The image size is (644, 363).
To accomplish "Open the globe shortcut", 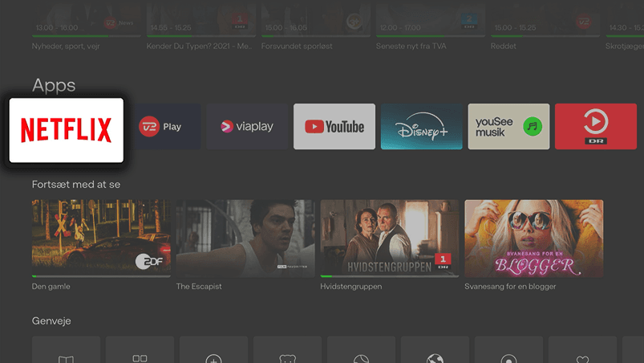I will (435, 350).
